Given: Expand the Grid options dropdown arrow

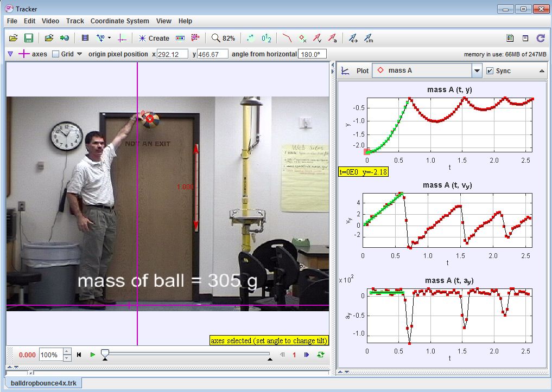Looking at the screenshot, I should (79, 54).
